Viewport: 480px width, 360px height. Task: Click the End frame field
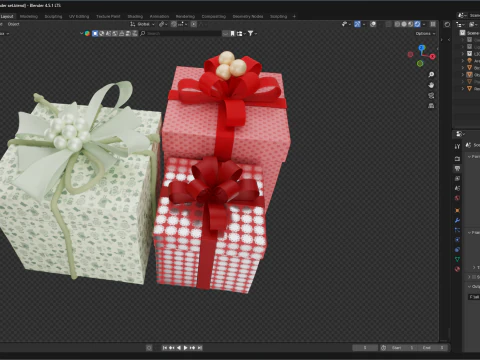(x=433, y=348)
